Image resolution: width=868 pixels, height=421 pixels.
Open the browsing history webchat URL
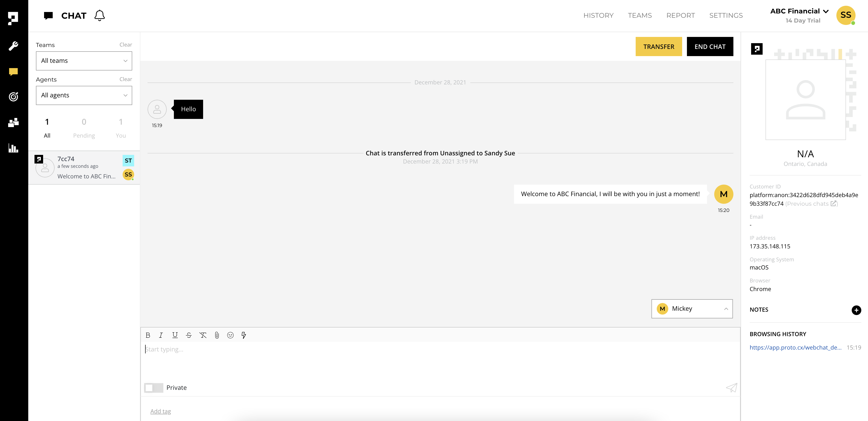point(795,347)
